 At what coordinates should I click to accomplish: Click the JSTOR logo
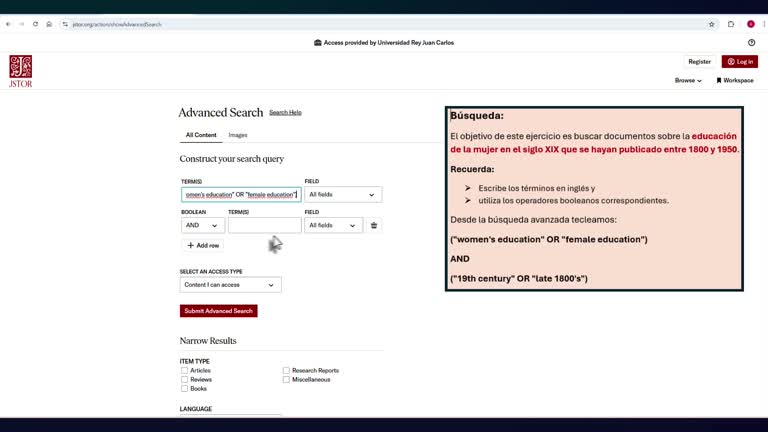coord(21,71)
